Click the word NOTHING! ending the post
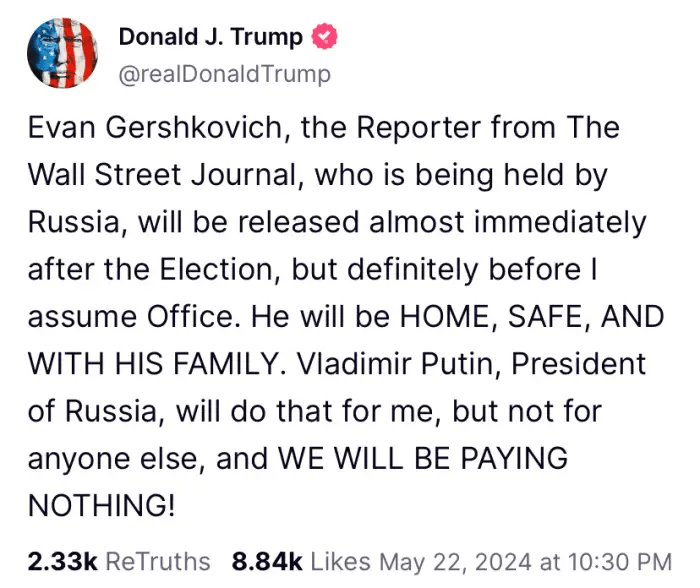The height and width of the screenshot is (588, 700). tap(101, 507)
